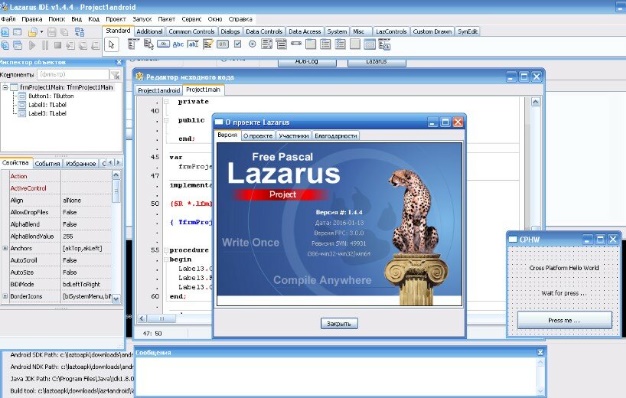Image resolution: width=626 pixels, height=398 pixels.
Task: Open the Additional component palette tab
Action: click(149, 32)
